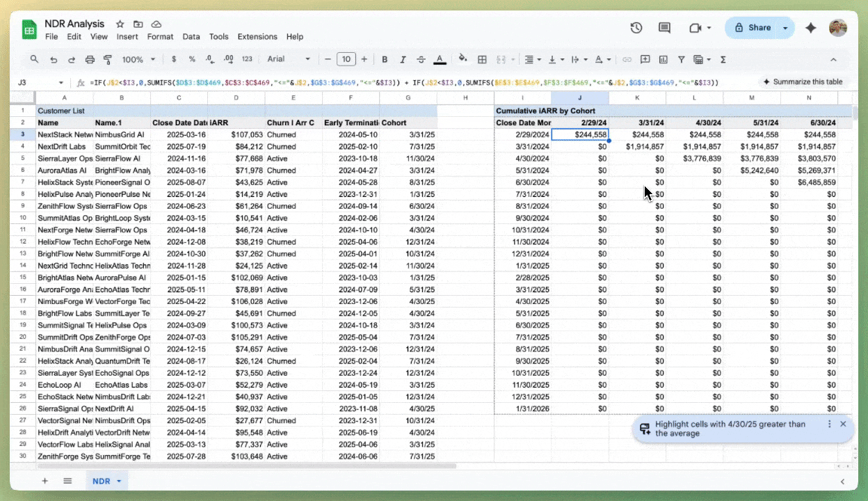868x501 pixels.
Task: Open the Data menu
Action: click(x=191, y=36)
